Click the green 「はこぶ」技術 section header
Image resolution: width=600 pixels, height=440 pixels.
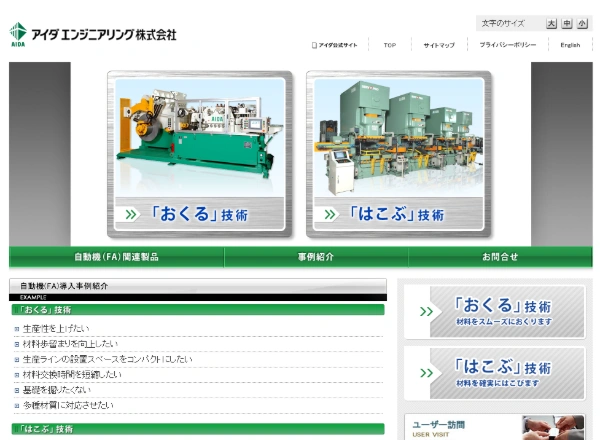[198, 429]
